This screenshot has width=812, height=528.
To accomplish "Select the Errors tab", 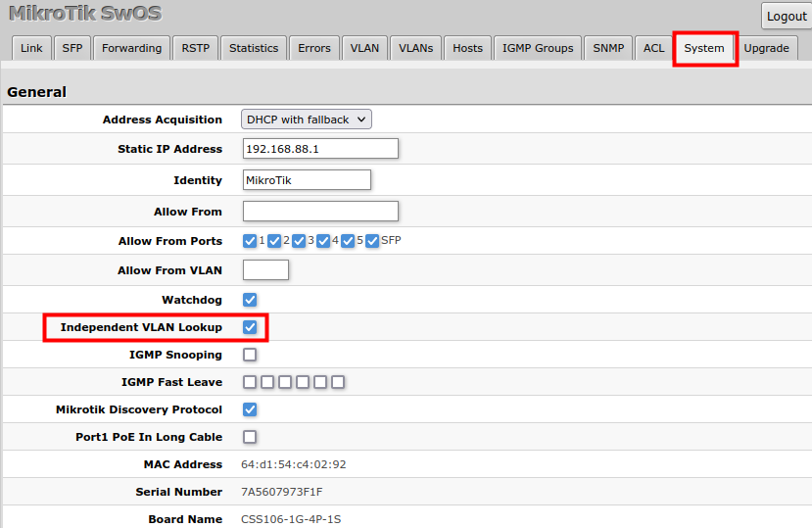I will pyautogui.click(x=313, y=48).
